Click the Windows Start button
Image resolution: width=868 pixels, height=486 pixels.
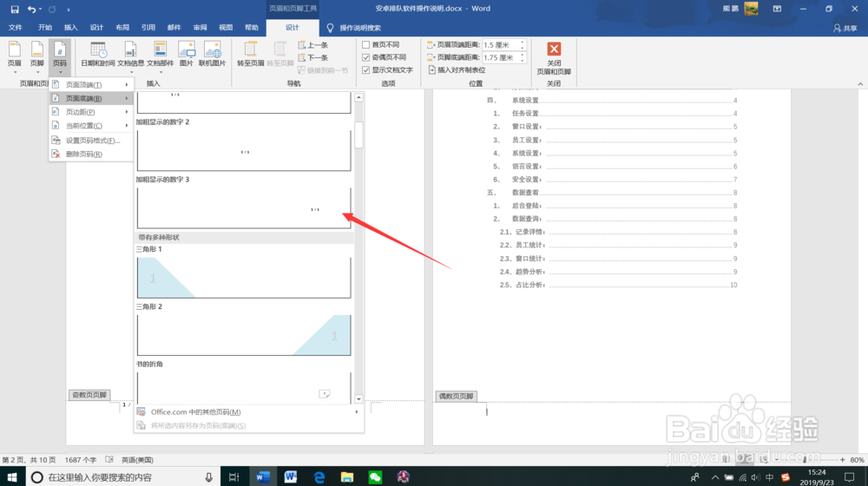point(12,476)
